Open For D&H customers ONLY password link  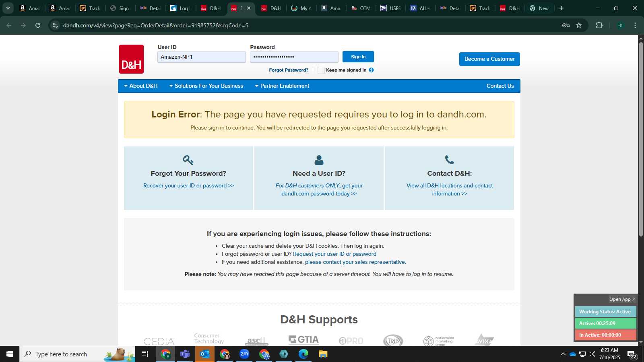[x=319, y=189]
